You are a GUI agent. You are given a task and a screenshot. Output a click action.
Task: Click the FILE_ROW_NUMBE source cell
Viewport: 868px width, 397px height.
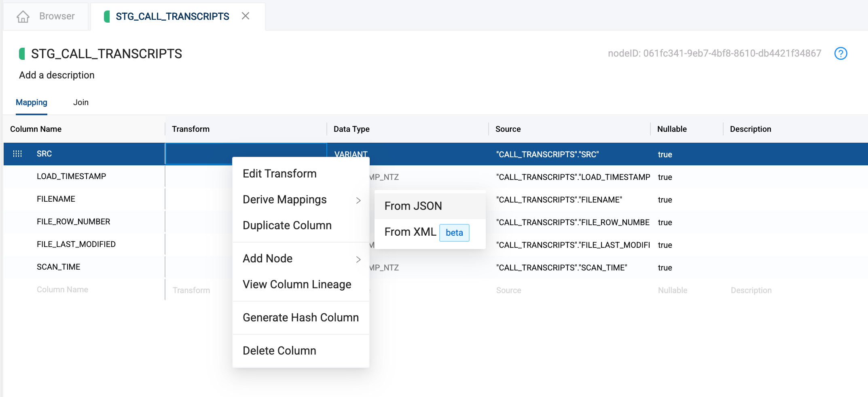[x=573, y=222]
